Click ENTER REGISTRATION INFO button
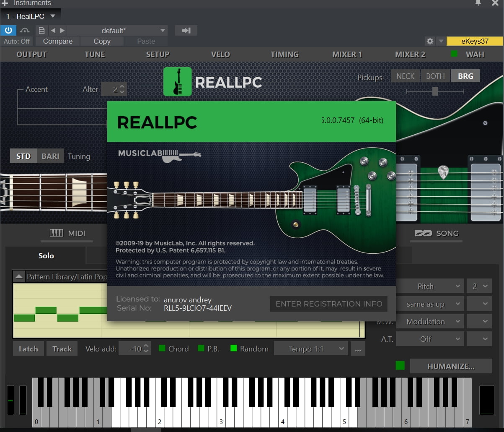Image resolution: width=504 pixels, height=432 pixels. click(x=329, y=304)
